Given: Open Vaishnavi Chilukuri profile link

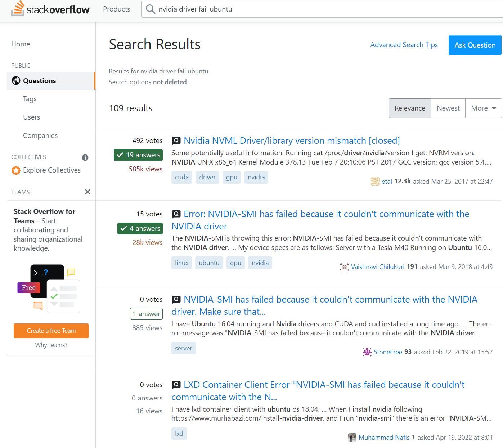Looking at the screenshot, I should [378, 267].
